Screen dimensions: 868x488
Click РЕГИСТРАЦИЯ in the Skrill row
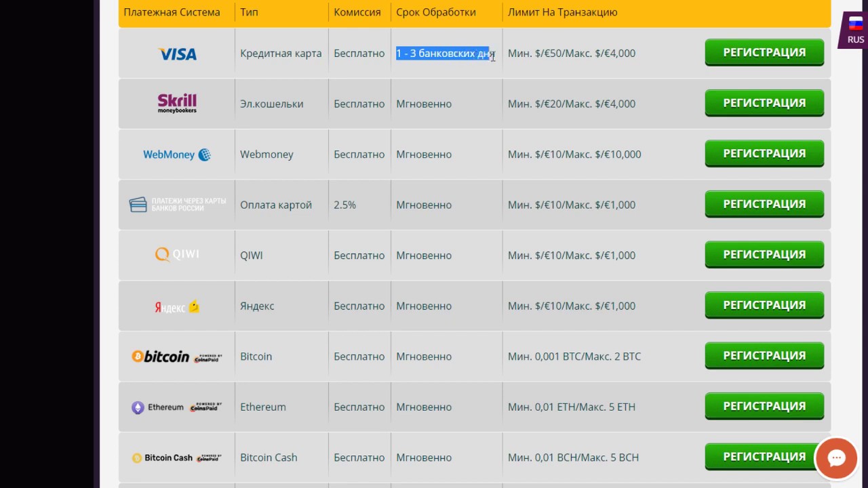tap(764, 103)
